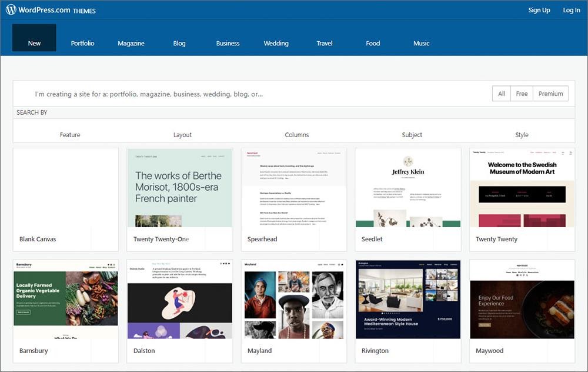This screenshot has width=588, height=372.
Task: Open the Twenty Twenty-One theme preview
Action: point(179,188)
